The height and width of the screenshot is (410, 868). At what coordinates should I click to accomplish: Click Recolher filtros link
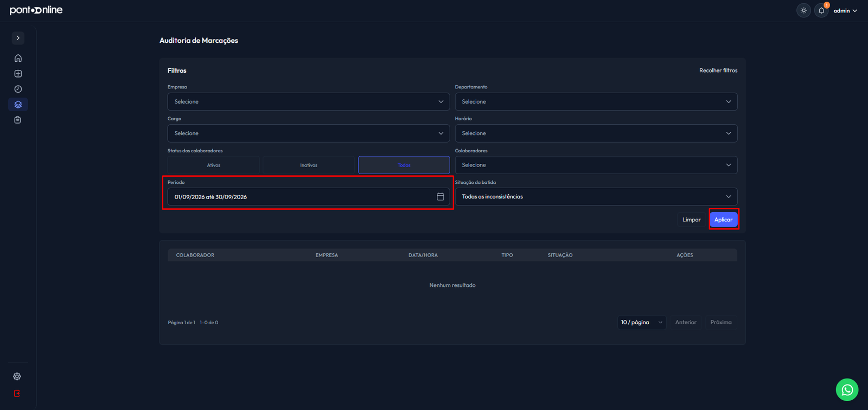tap(718, 71)
